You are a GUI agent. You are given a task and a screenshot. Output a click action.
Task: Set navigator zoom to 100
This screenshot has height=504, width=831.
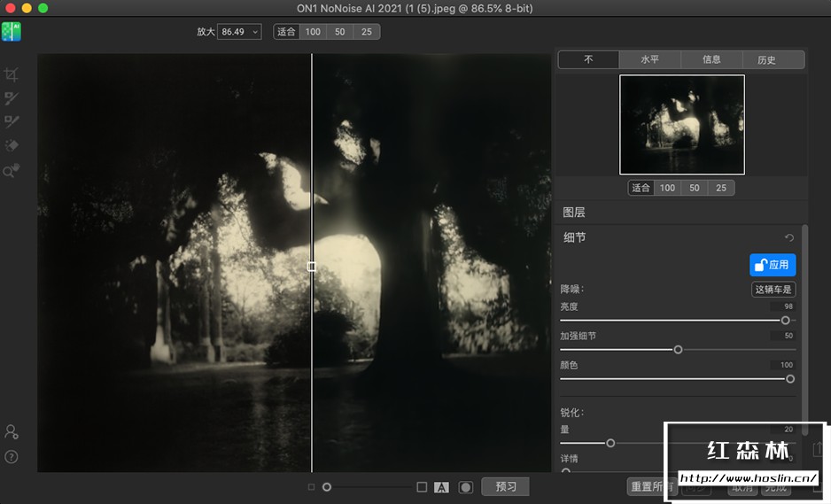667,188
